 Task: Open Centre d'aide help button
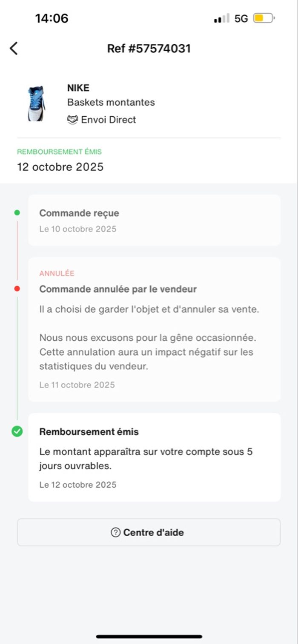(149, 532)
